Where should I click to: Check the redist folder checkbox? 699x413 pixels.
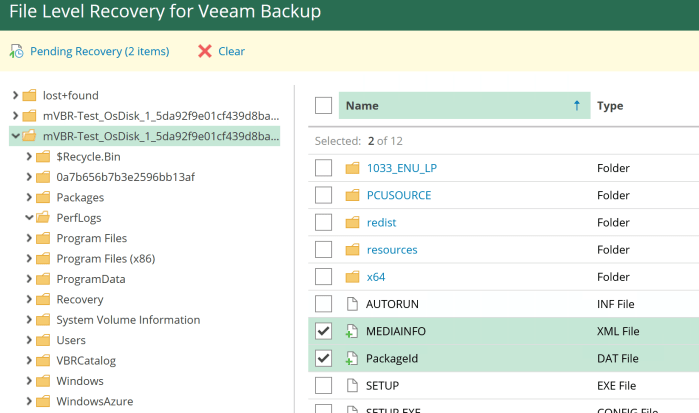pos(323,223)
